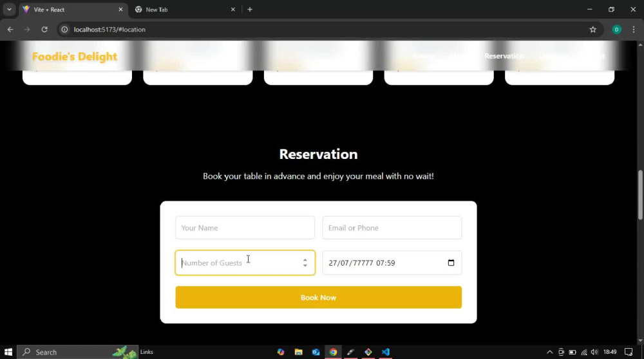Increase guests with the up stepper arrow
The image size is (644, 359).
coord(305,260)
